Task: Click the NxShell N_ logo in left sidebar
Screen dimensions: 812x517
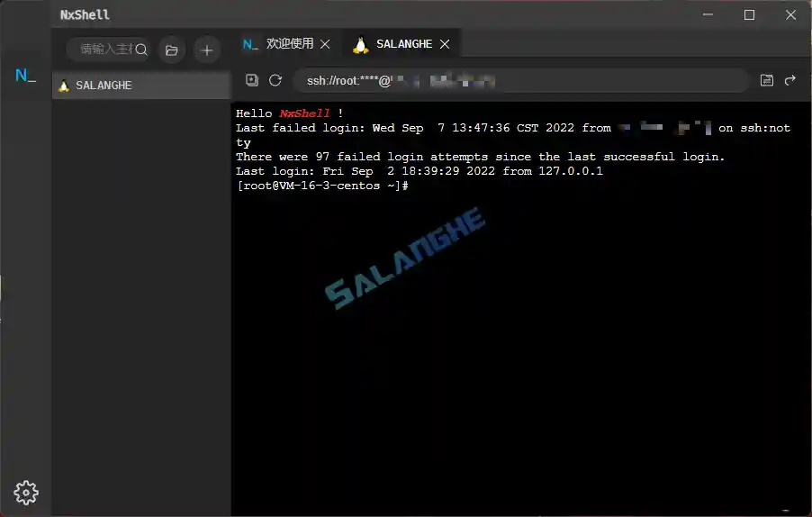Action: click(x=25, y=76)
